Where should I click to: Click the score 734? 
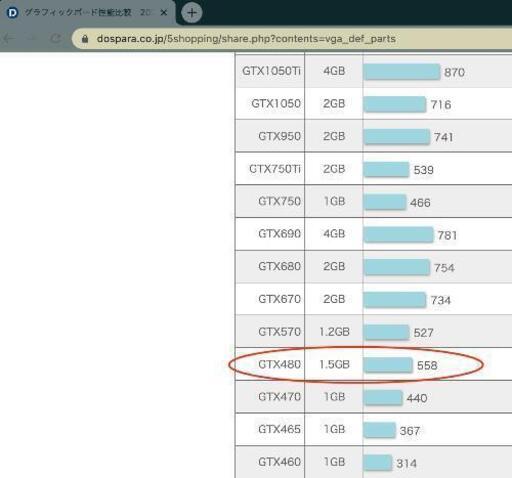[x=441, y=300]
